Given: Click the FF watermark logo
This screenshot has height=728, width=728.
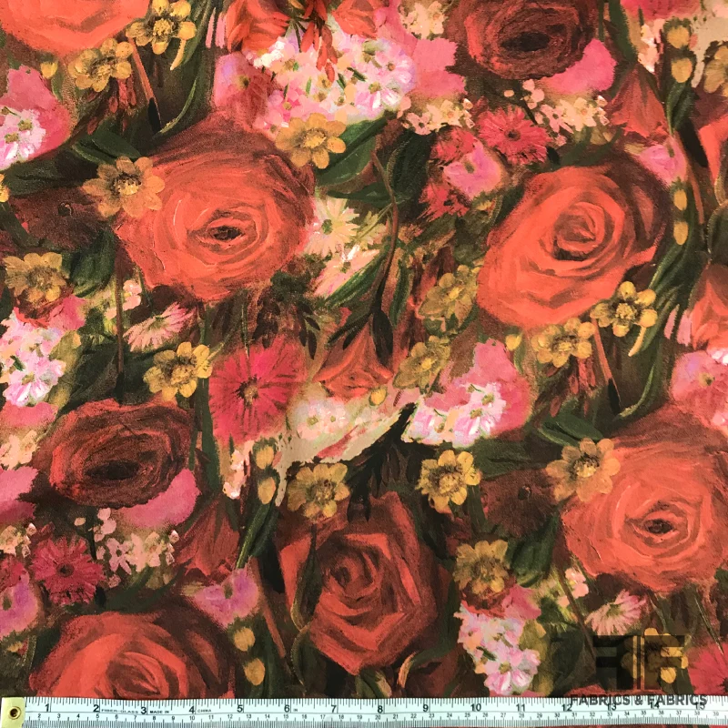Looking at the screenshot, I should point(641,662).
